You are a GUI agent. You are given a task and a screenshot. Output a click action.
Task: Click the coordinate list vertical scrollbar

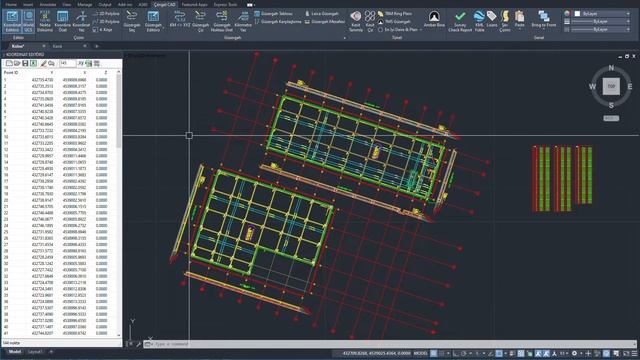[x=119, y=203]
